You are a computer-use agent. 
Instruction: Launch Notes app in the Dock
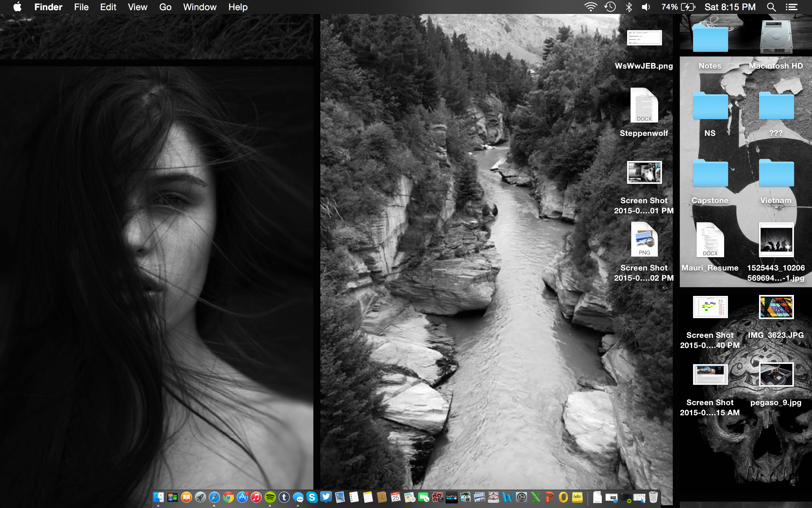pos(368,497)
